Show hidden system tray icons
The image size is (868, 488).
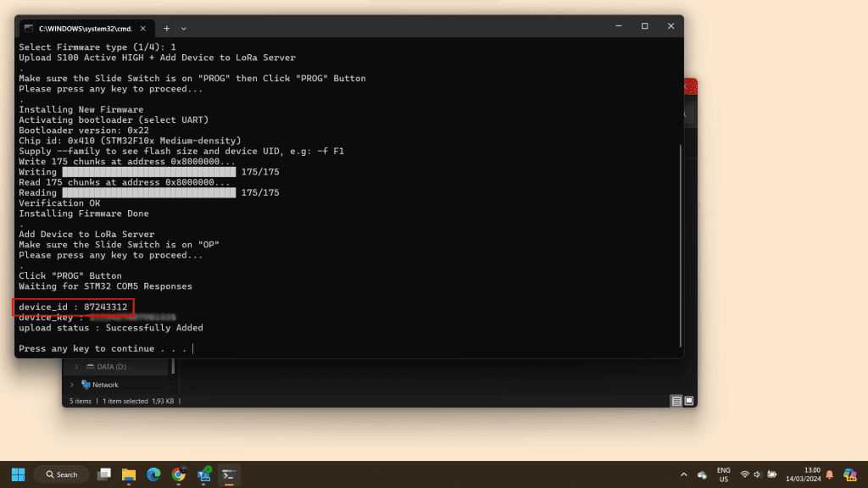point(684,474)
